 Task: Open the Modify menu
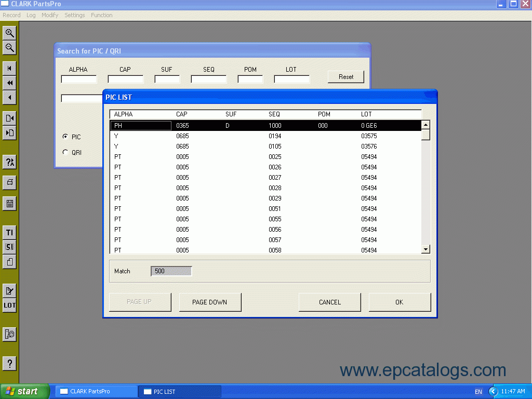click(50, 15)
